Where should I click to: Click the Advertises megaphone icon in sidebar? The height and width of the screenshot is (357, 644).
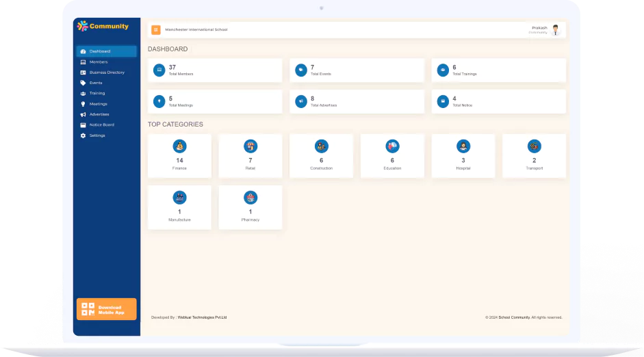(83, 114)
